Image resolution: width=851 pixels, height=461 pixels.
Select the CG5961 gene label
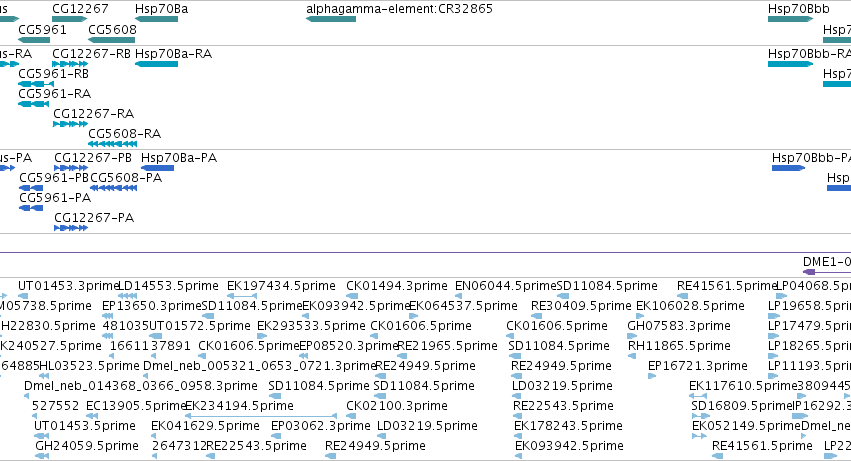click(42, 29)
